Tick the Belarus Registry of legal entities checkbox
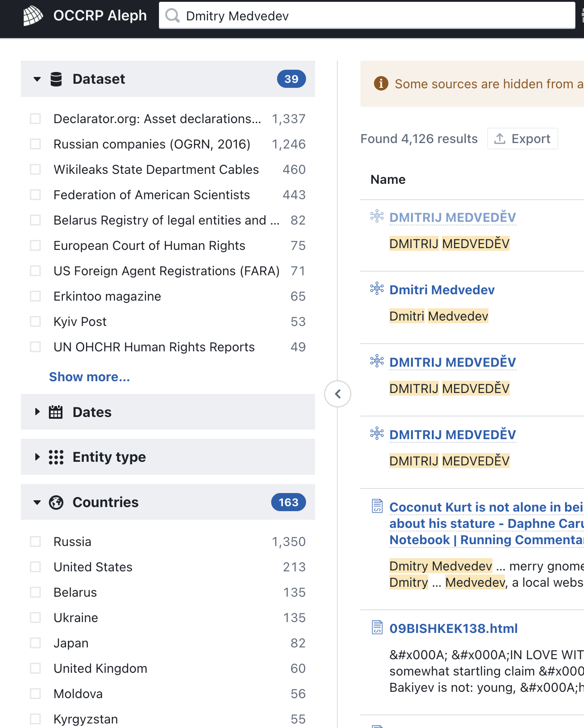This screenshot has width=584, height=728. pyautogui.click(x=35, y=220)
